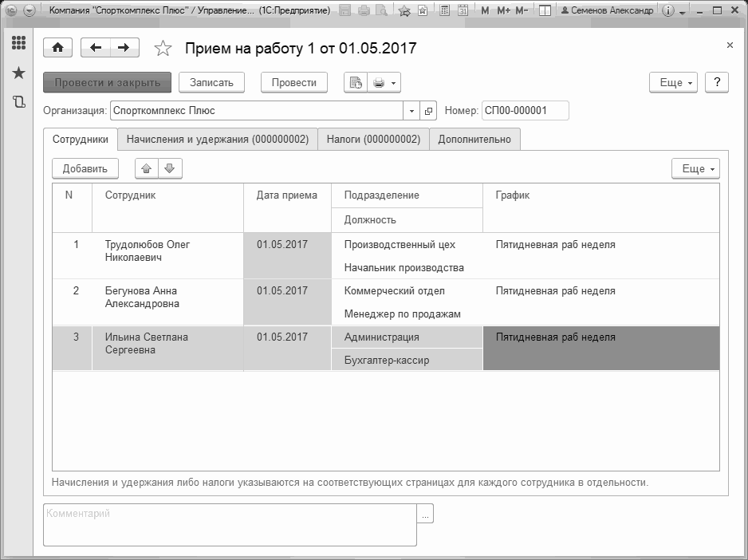Click the Номер field СП00-000001
Viewport: 748px width, 560px height.
(x=526, y=111)
